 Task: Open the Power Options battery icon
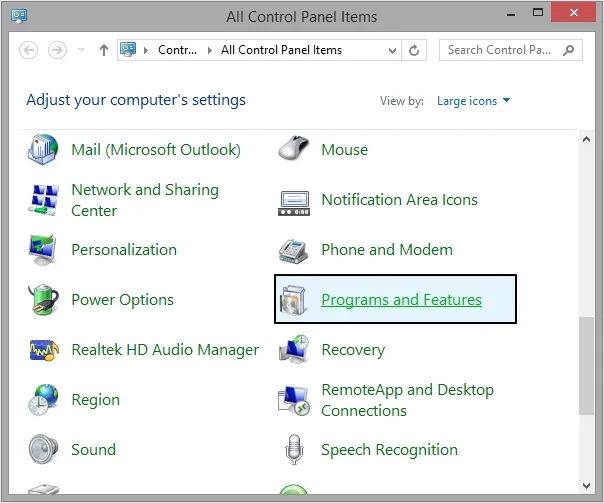coord(43,299)
